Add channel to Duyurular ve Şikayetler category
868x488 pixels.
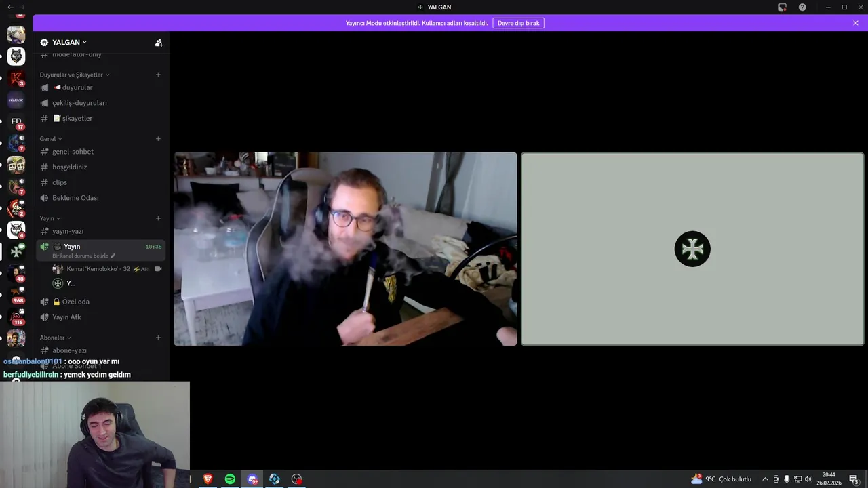click(158, 75)
